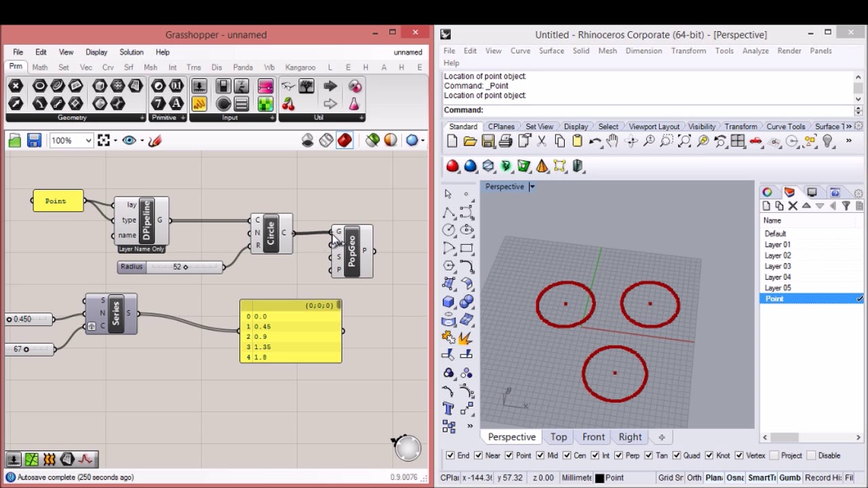Select the red sphere render icon
This screenshot has height=488, width=868.
pos(452,166)
